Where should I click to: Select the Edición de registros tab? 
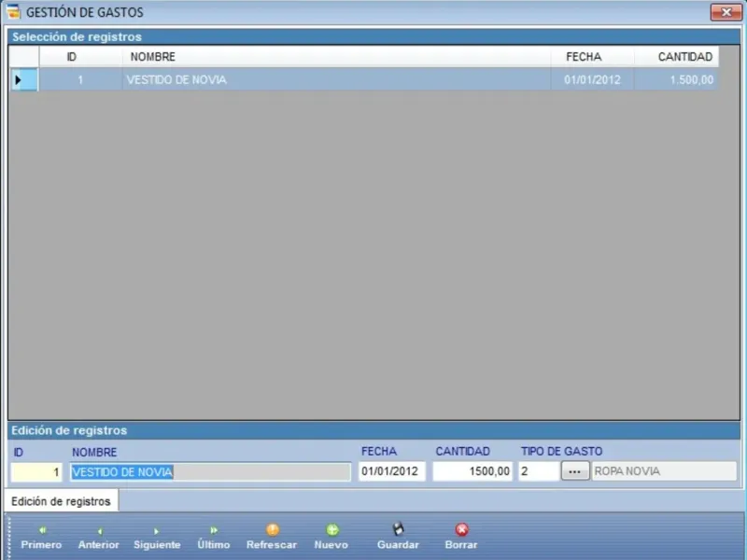(x=61, y=501)
